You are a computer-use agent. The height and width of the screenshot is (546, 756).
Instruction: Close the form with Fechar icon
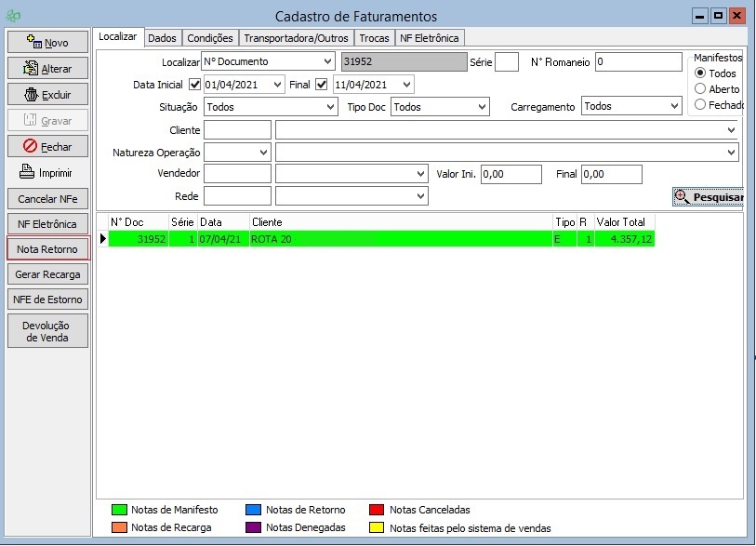click(x=30, y=147)
